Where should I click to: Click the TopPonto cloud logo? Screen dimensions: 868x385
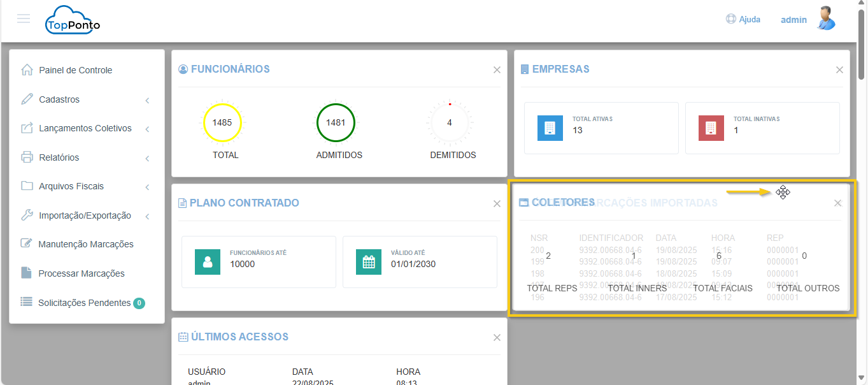73,20
